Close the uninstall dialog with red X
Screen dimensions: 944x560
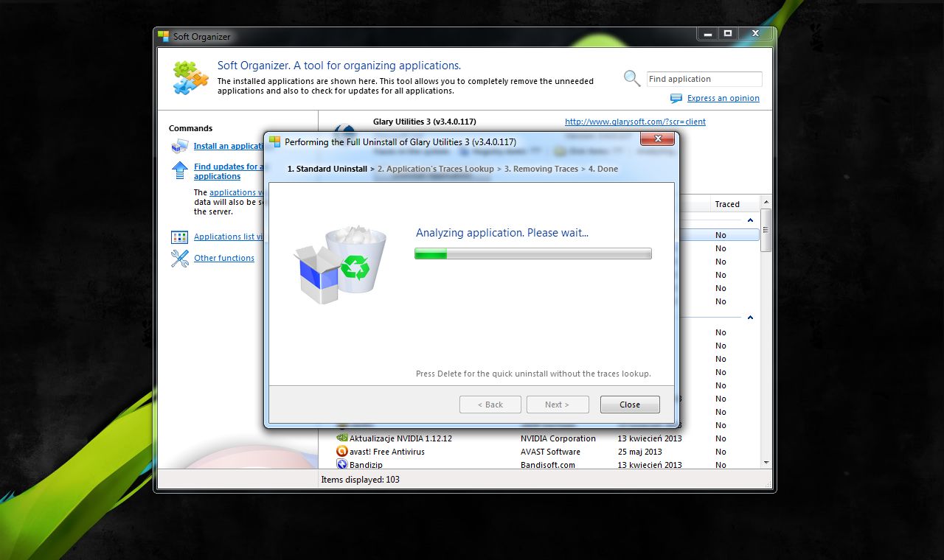click(x=656, y=139)
